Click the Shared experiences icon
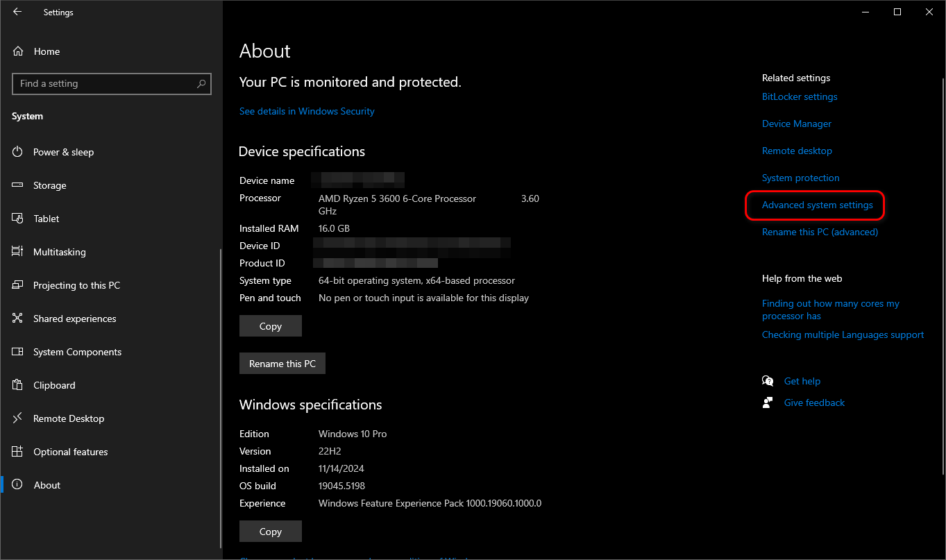Viewport: 946px width, 560px height. [x=18, y=319]
